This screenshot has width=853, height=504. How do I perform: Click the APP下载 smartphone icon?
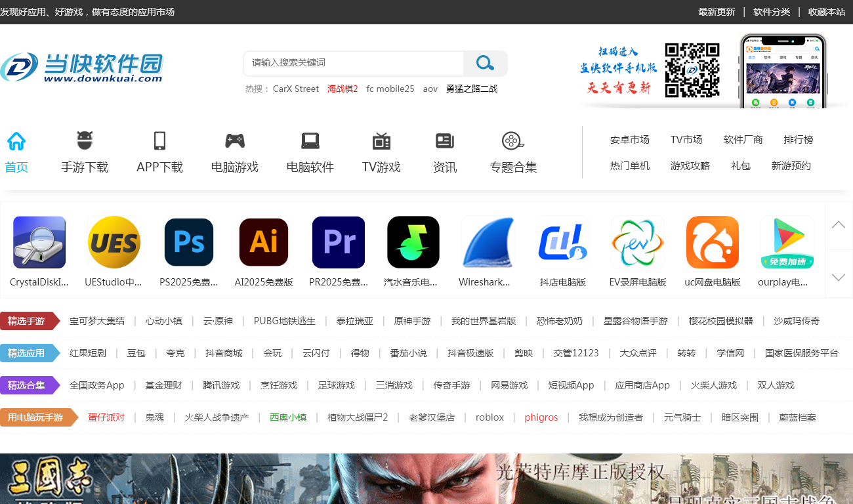(159, 140)
